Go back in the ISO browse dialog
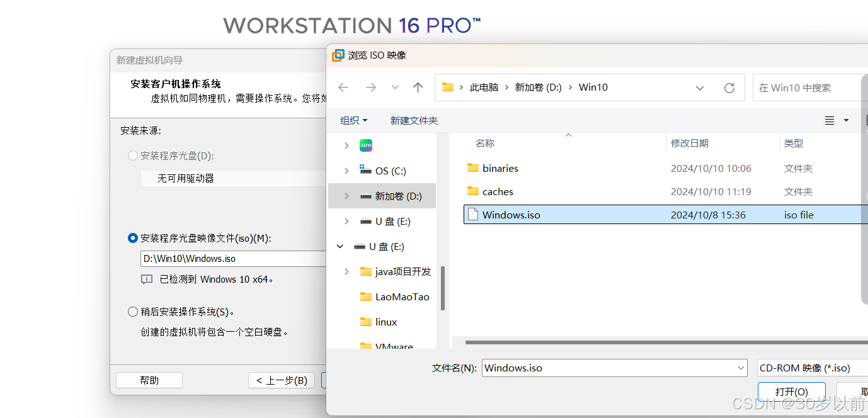The image size is (868, 418). 343,88
